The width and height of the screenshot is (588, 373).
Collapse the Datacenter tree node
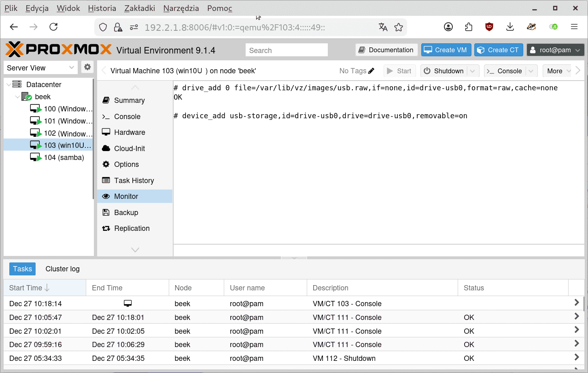[x=9, y=84]
